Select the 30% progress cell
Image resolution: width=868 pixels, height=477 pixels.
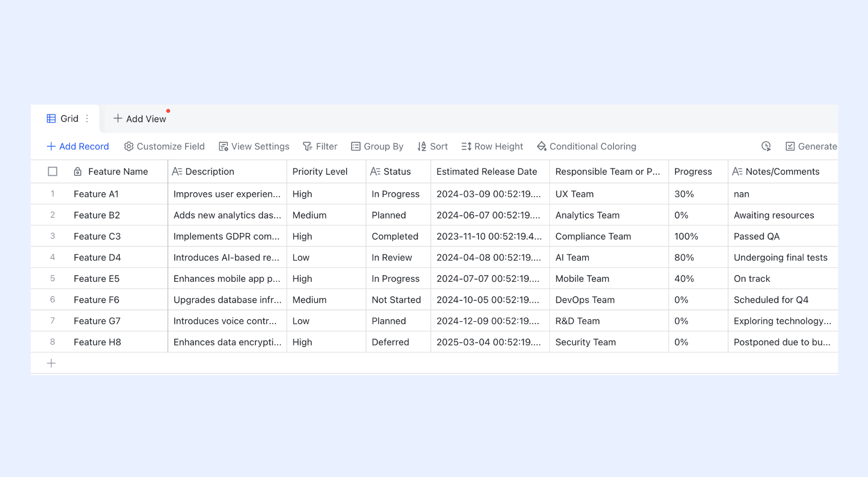pyautogui.click(x=698, y=194)
